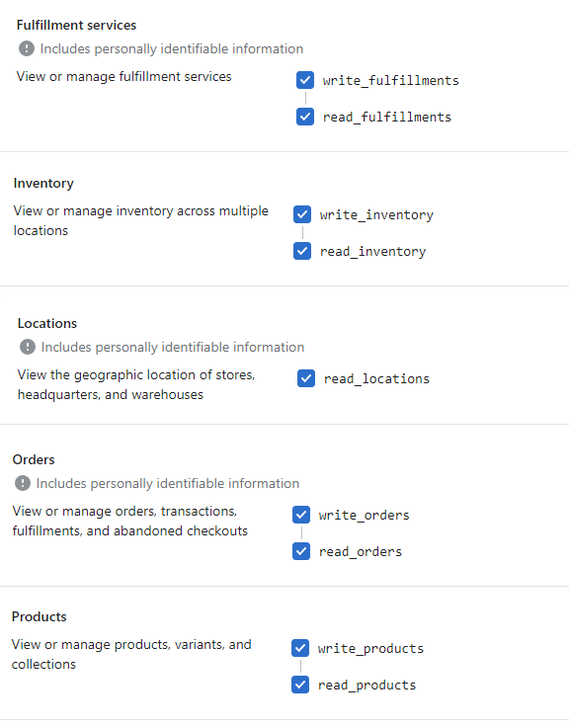Viewport: 569px width, 728px height.
Task: Uncheck the write_fulfillments checkbox
Action: 305,80
